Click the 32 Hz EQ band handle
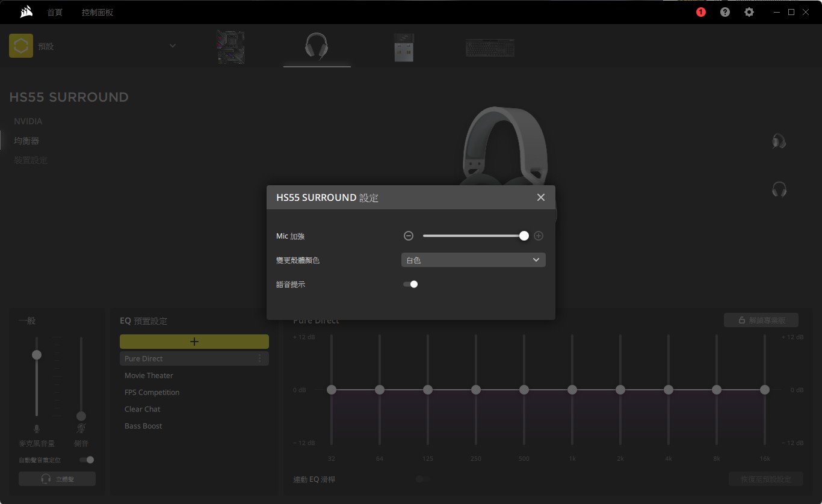The width and height of the screenshot is (822, 504). point(332,390)
